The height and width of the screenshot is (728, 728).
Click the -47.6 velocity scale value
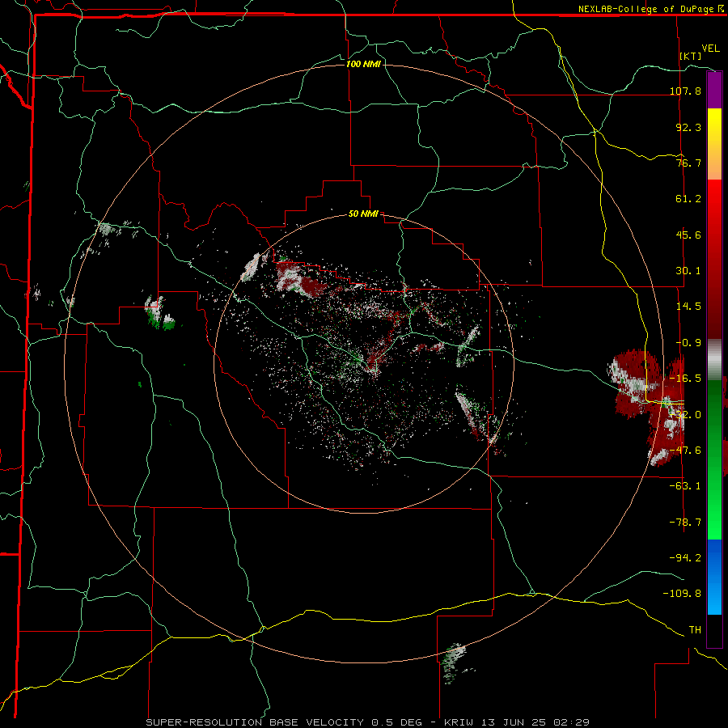pos(686,451)
